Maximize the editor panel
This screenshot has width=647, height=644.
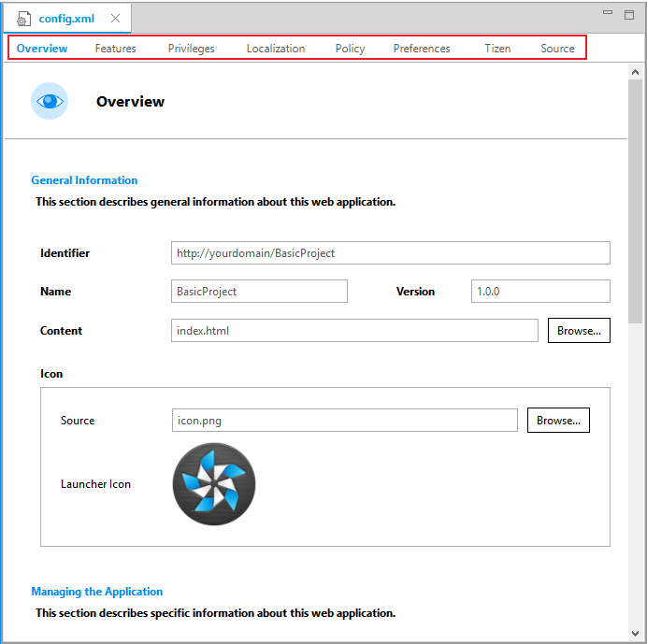coord(629,14)
